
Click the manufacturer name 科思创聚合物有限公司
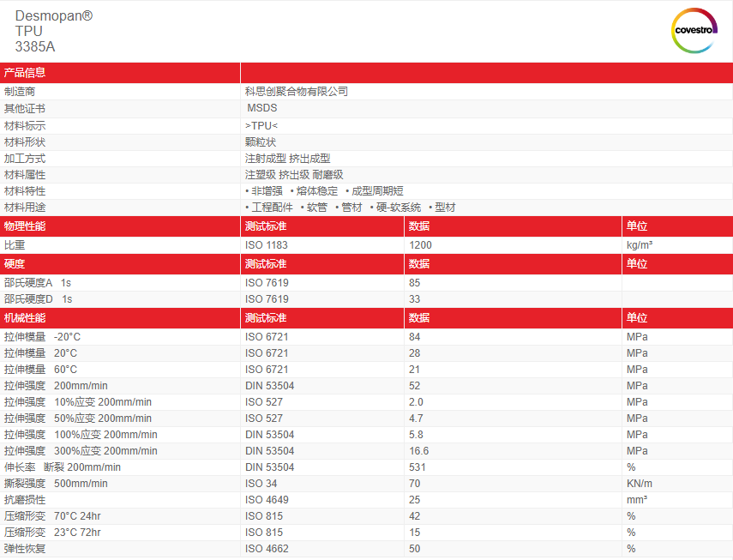pyautogui.click(x=297, y=91)
